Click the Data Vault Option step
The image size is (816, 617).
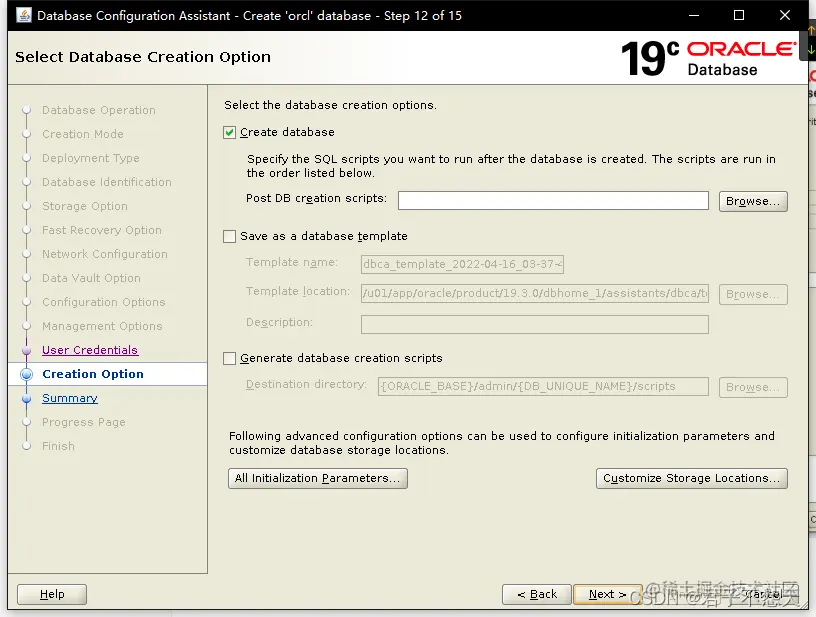click(x=91, y=278)
